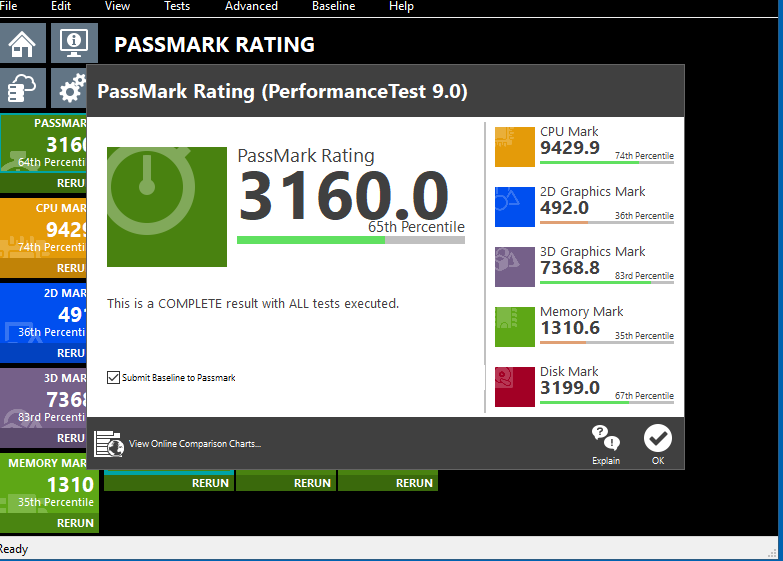This screenshot has width=783, height=561.
Task: Click the Memory Mark percentile bar
Action: pyautogui.click(x=607, y=342)
